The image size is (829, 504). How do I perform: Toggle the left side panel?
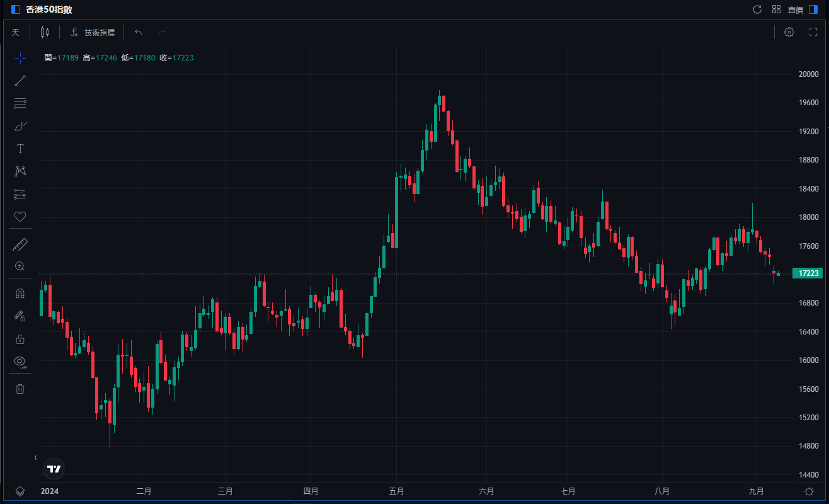tap(16, 9)
